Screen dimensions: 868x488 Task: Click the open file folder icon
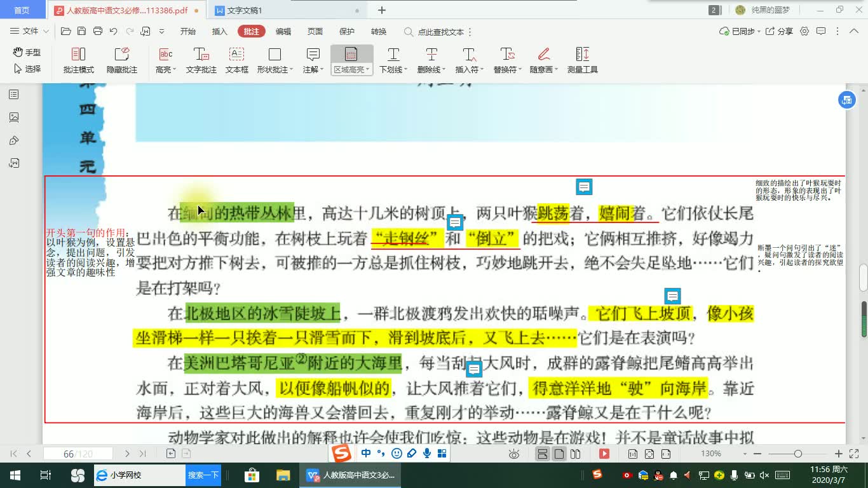pyautogui.click(x=65, y=31)
